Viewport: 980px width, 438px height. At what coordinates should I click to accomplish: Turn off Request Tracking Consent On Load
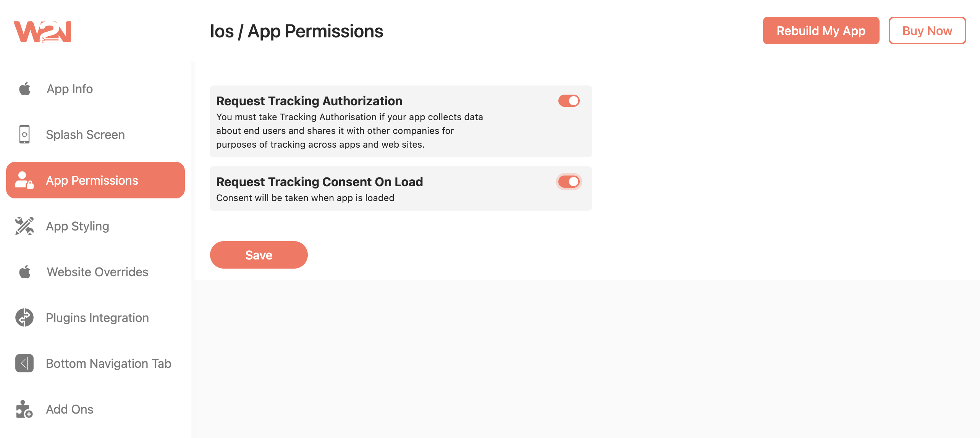coord(569,182)
